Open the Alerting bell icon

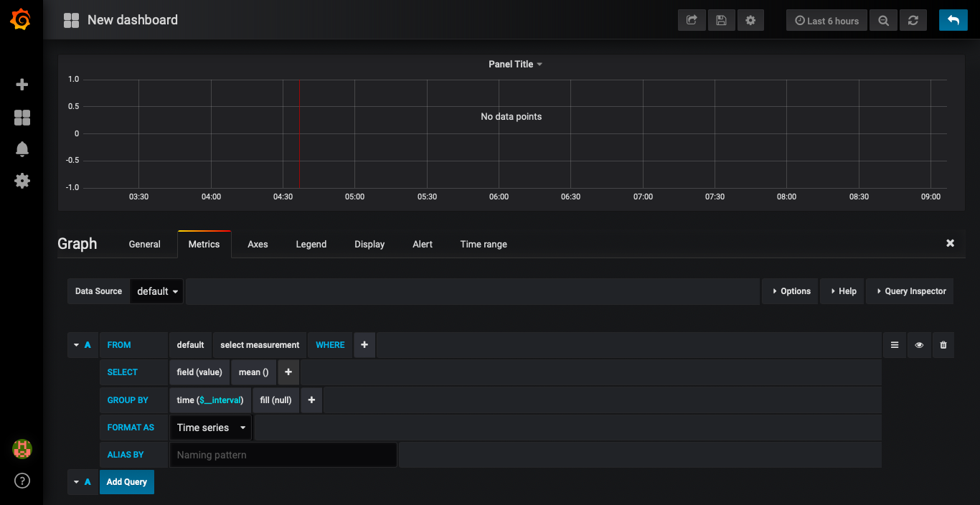tap(22, 149)
